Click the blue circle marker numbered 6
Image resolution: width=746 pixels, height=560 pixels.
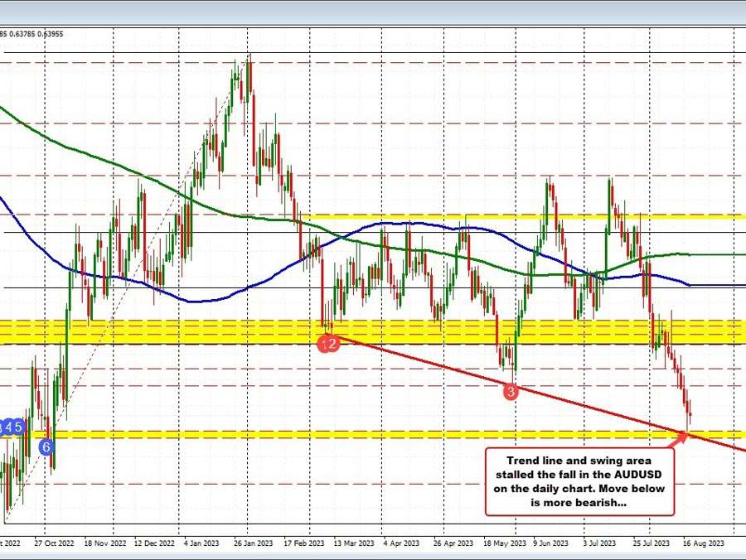coord(47,446)
